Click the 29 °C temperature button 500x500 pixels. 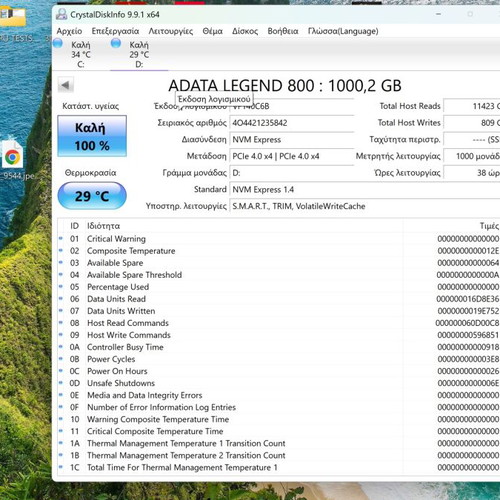(x=92, y=196)
